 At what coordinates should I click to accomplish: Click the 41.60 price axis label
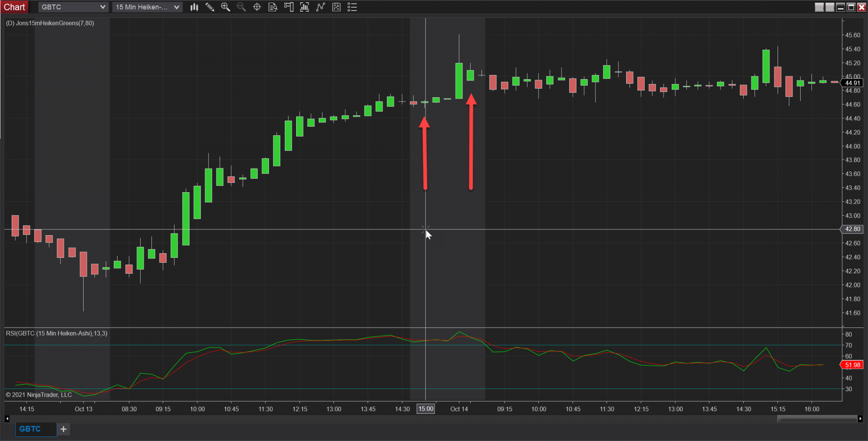pos(853,313)
